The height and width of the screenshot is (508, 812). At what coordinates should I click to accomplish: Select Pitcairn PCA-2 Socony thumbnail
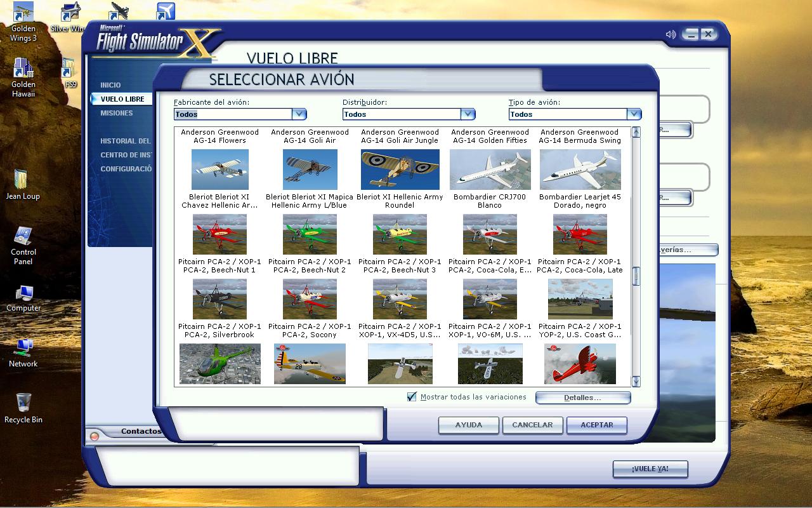pyautogui.click(x=310, y=299)
